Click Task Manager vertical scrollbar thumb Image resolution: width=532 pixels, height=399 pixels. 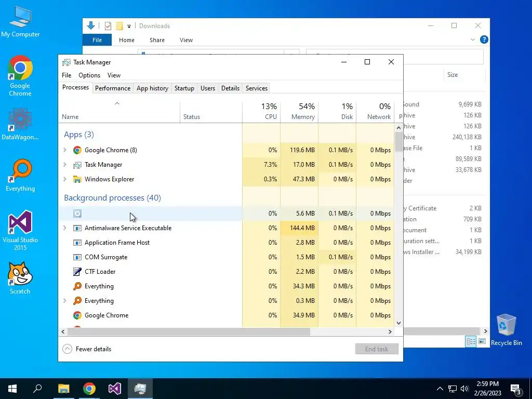398,141
